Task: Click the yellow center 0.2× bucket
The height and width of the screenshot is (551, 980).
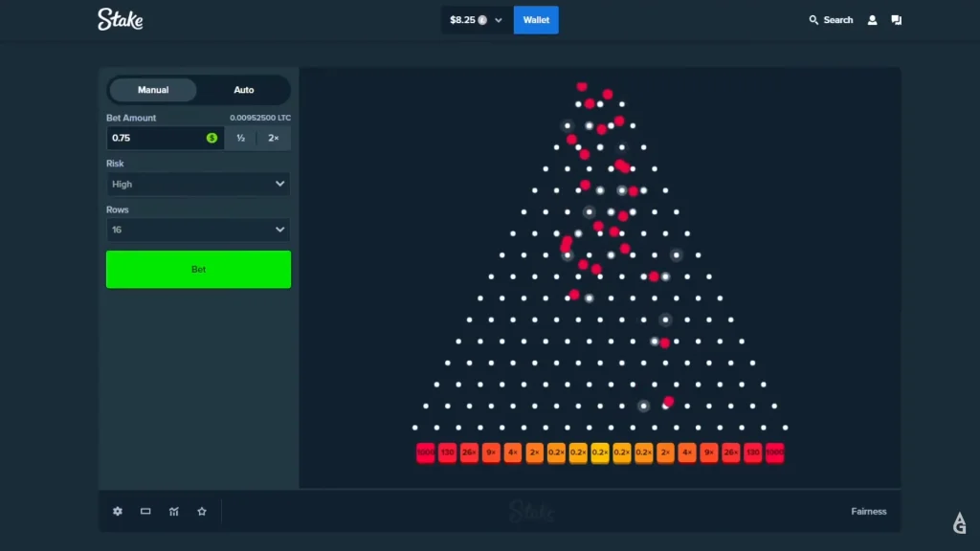Action: click(x=600, y=452)
